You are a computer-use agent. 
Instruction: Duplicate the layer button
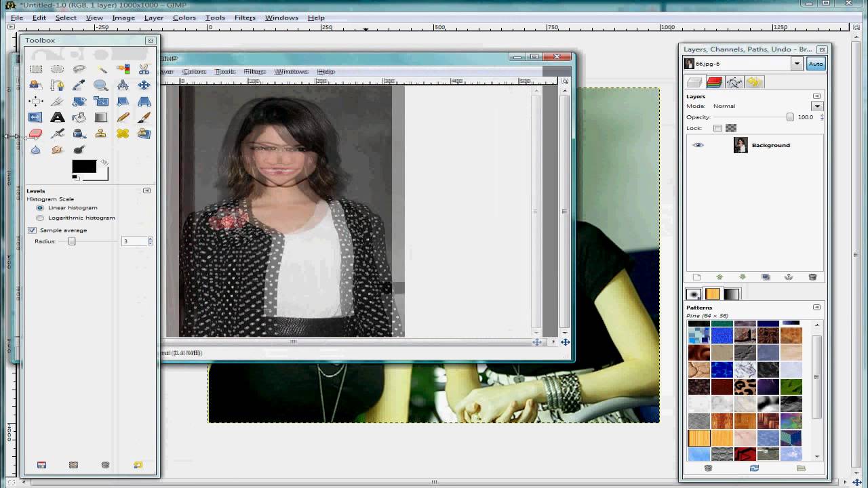[766, 277]
